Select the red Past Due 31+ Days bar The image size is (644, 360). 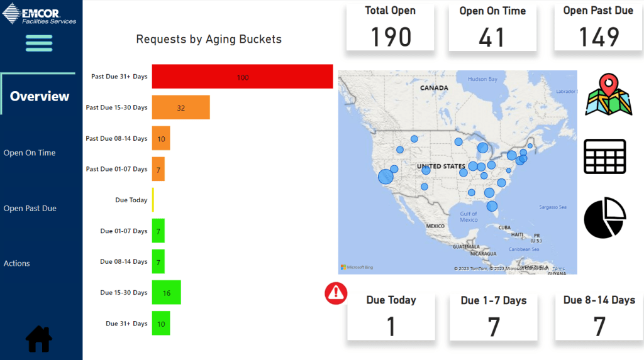(x=242, y=77)
